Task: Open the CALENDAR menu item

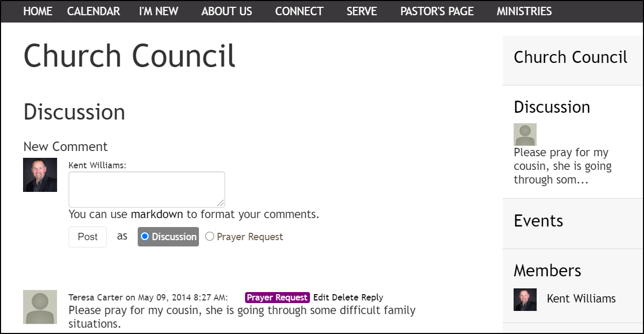Action: point(93,11)
